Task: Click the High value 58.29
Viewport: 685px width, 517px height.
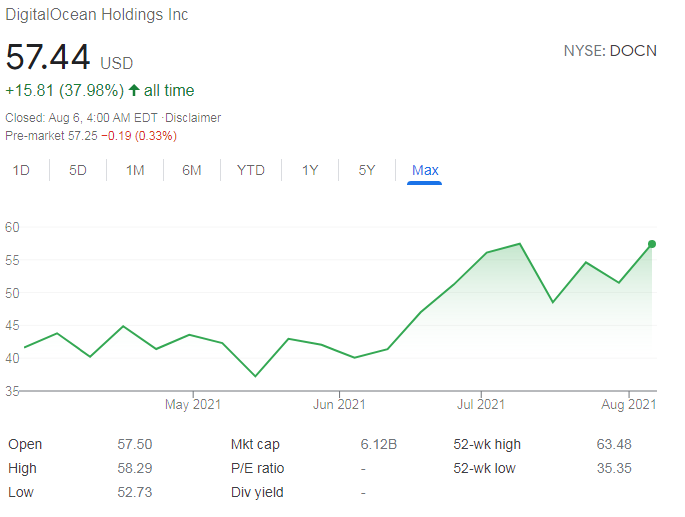Action: pyautogui.click(x=135, y=468)
